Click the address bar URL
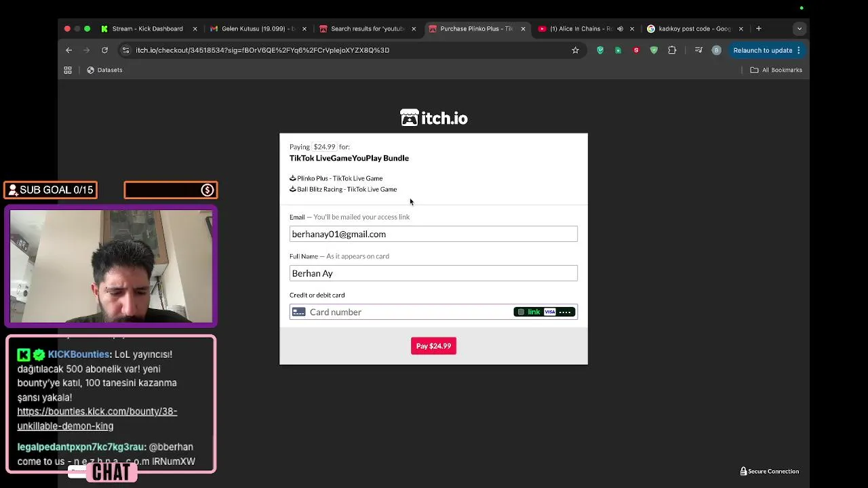This screenshot has height=488, width=868. pyautogui.click(x=262, y=50)
